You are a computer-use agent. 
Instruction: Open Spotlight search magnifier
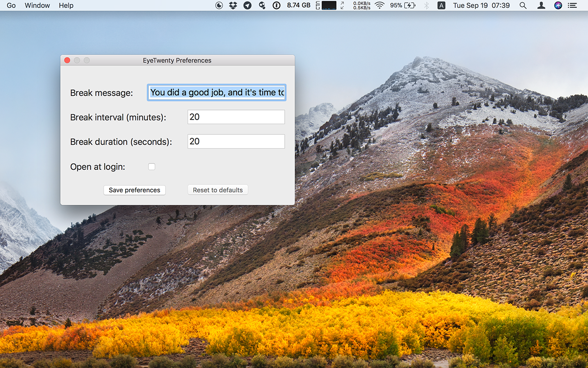tap(523, 6)
